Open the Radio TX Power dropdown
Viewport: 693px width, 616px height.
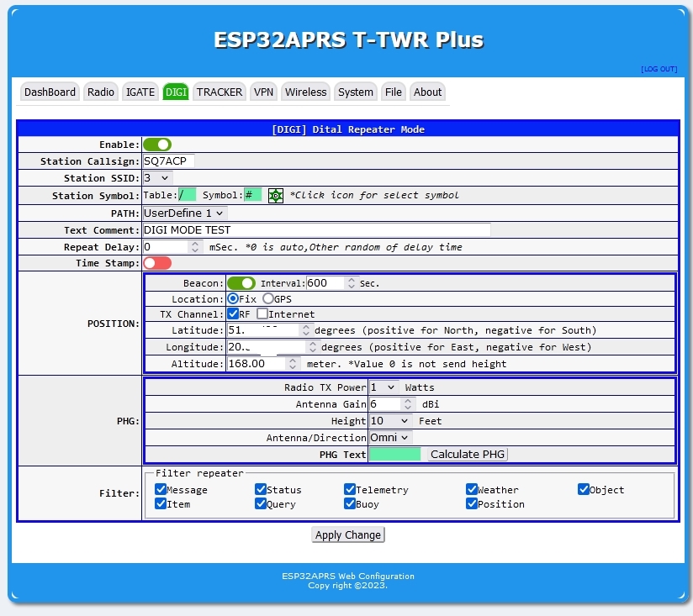tap(383, 387)
